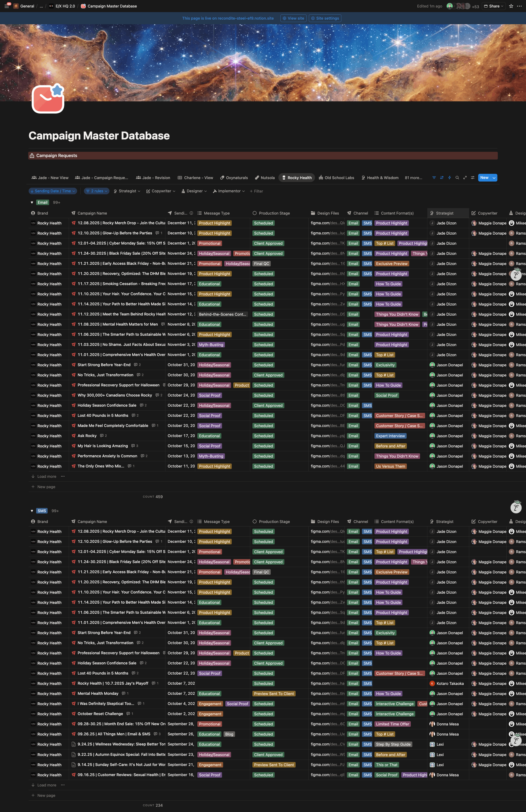The image size is (526, 812).
Task: Switch to the Old School Labs tab
Action: tap(336, 178)
